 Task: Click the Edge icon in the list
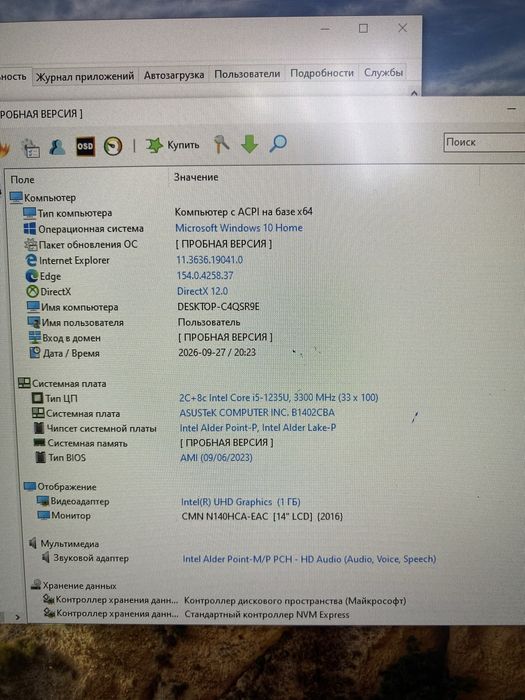(x=32, y=276)
